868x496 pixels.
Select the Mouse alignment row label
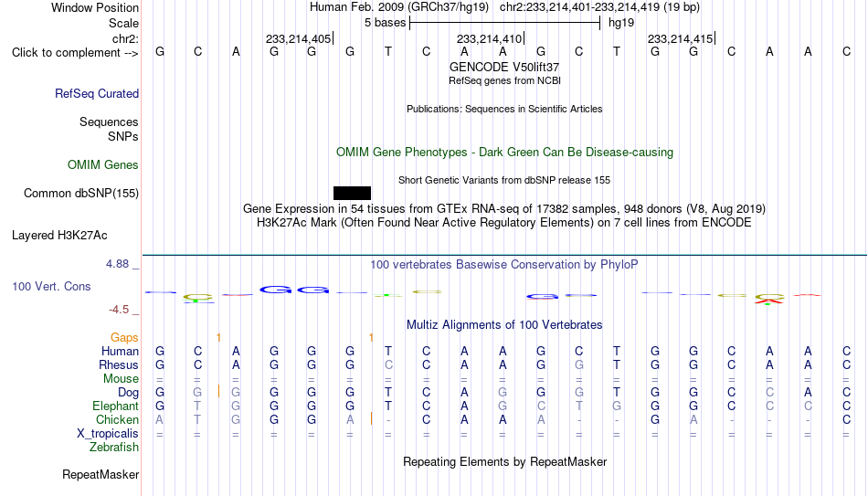pos(121,379)
